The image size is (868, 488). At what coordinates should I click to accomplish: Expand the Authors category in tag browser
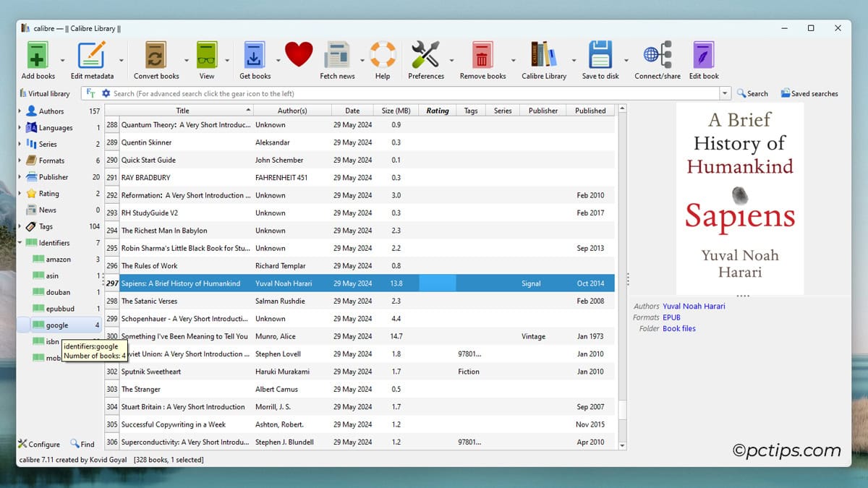tap(20, 111)
